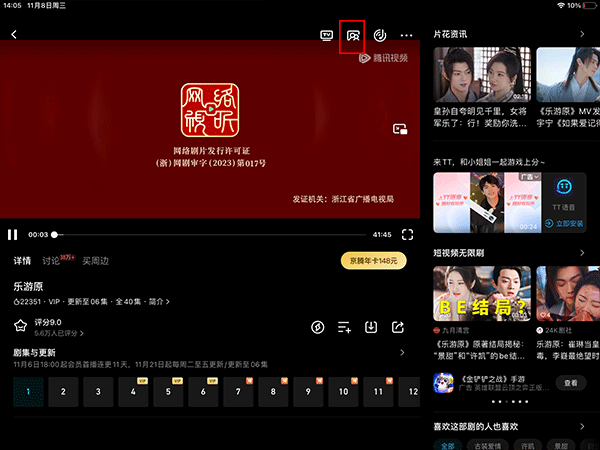Viewport: 600px width, 450px height.
Task: Open the people-search recognition icon
Action: (353, 36)
